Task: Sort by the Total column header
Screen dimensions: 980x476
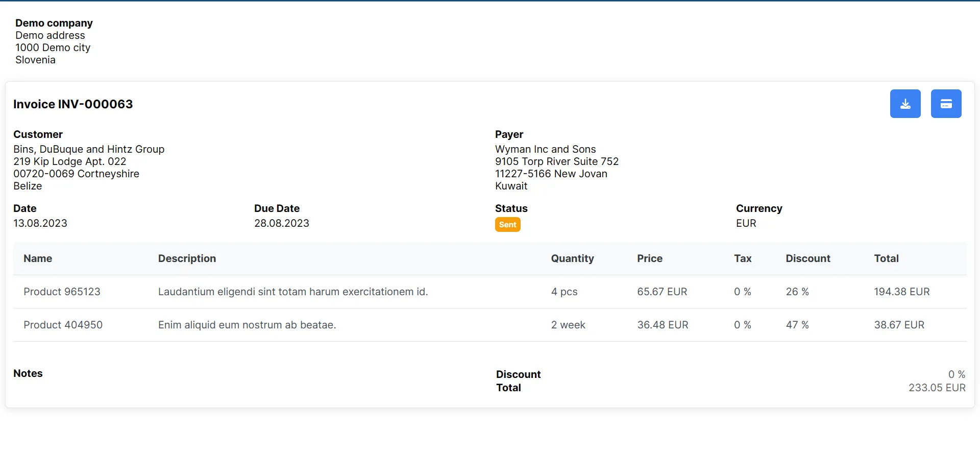Action: coord(886,258)
